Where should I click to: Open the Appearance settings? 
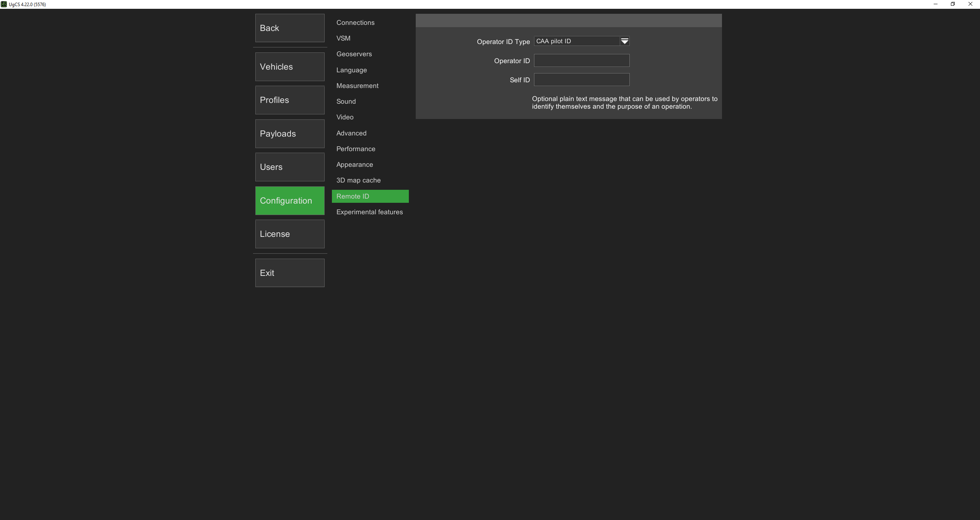[354, 164]
